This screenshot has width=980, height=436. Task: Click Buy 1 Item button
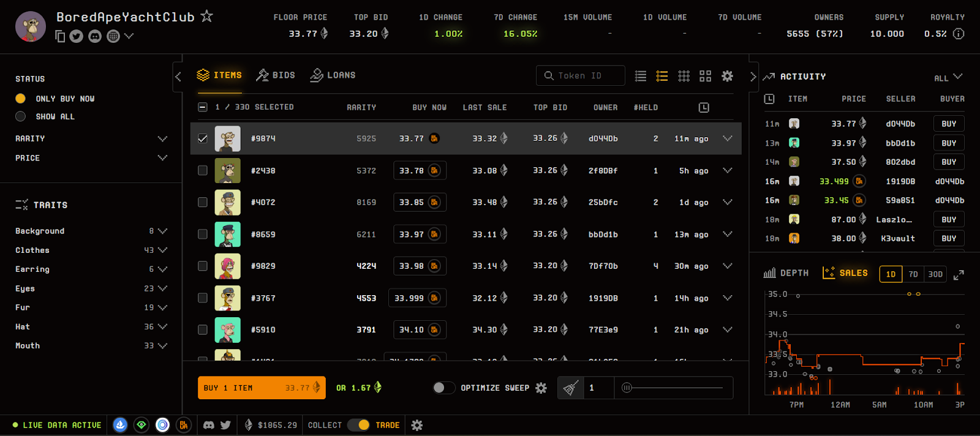(262, 388)
